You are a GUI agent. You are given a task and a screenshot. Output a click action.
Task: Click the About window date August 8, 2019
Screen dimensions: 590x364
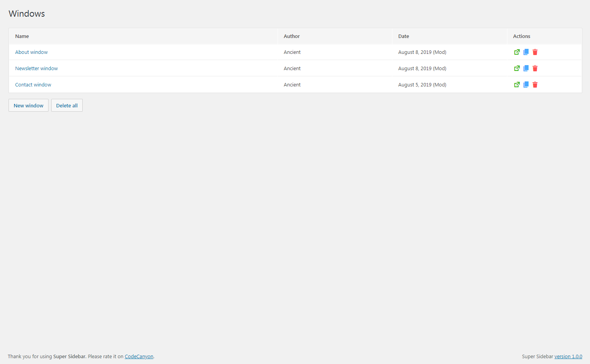coord(422,52)
